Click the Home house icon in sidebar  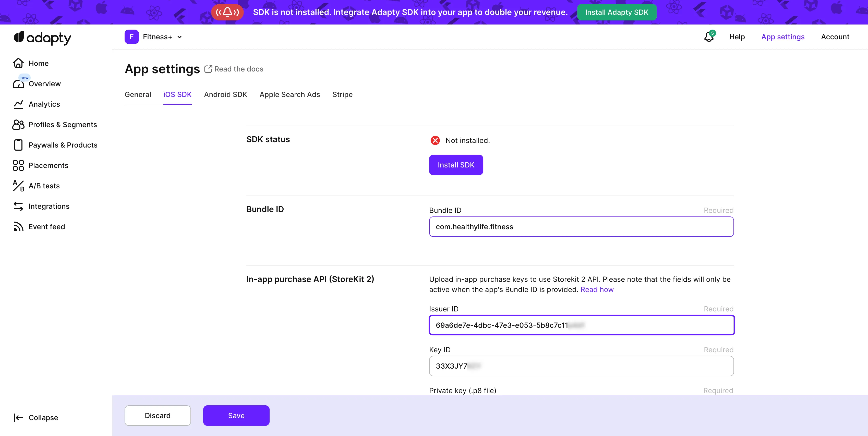pos(18,63)
